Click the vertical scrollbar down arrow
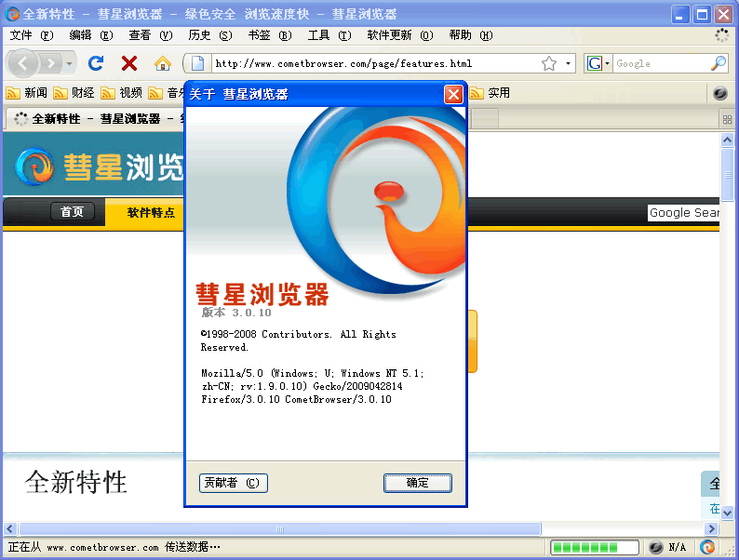The height and width of the screenshot is (560, 739). pos(727,513)
